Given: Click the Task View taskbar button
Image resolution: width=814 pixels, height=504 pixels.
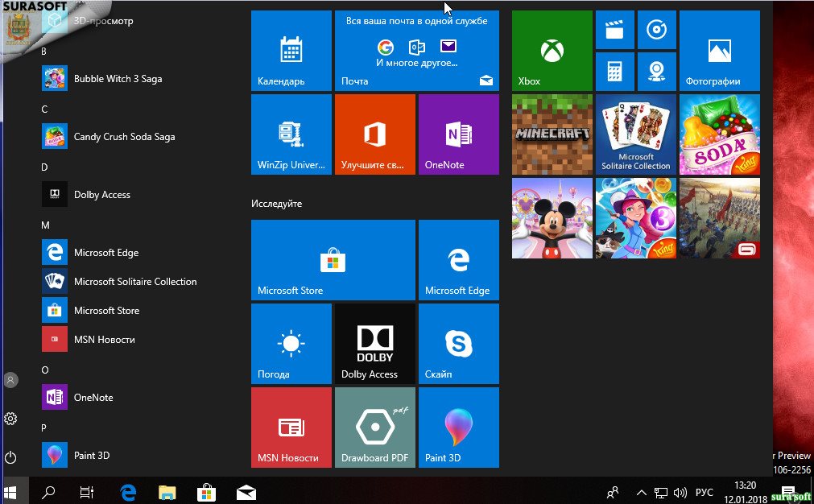Looking at the screenshot, I should point(87,492).
